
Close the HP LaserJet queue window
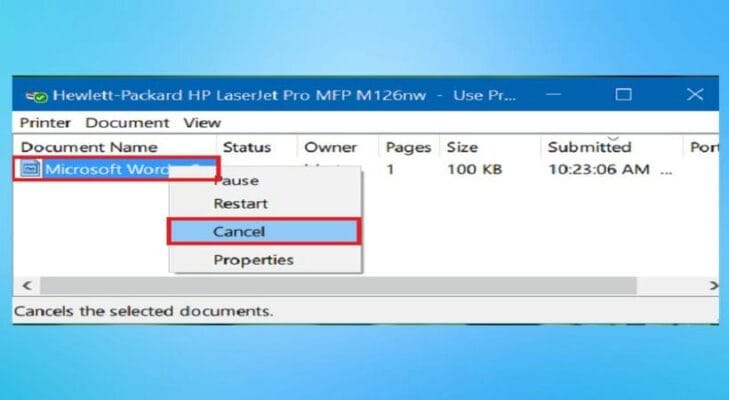(x=695, y=95)
